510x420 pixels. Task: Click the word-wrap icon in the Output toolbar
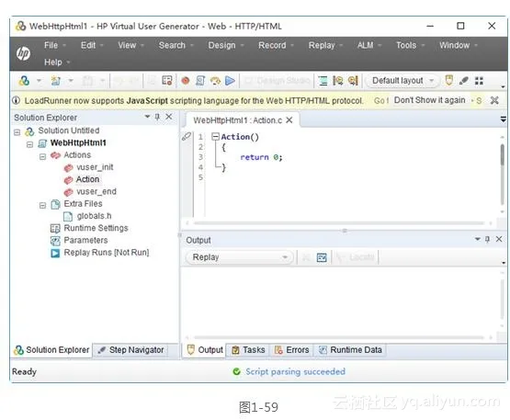(322, 257)
